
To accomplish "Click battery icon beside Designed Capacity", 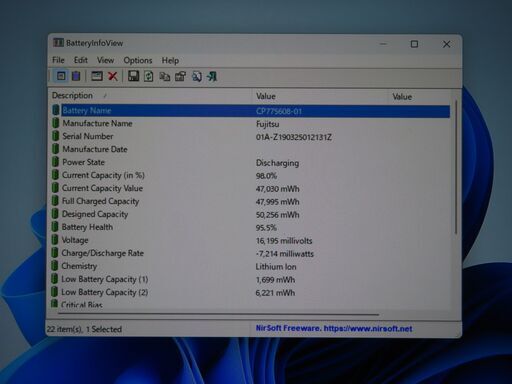I will coord(55,214).
